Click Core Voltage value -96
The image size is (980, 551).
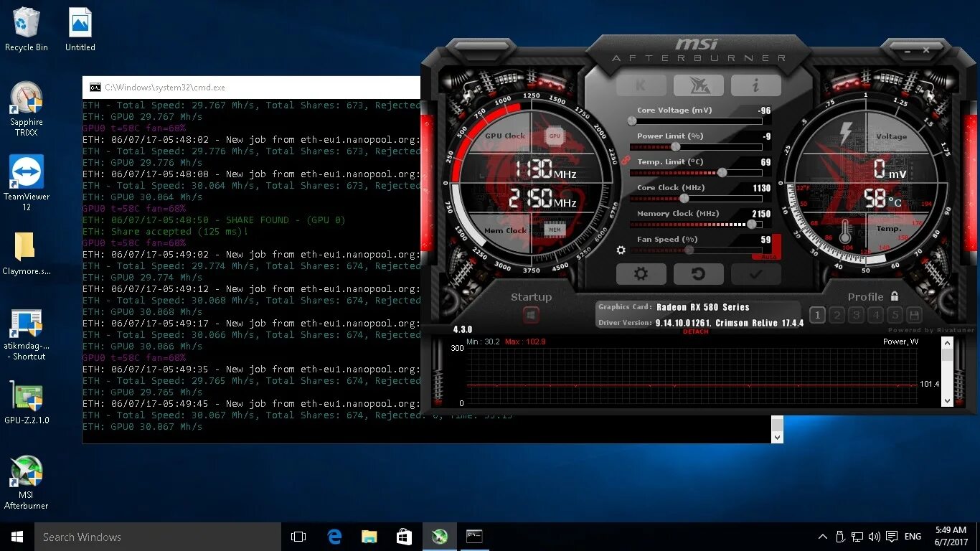765,110
